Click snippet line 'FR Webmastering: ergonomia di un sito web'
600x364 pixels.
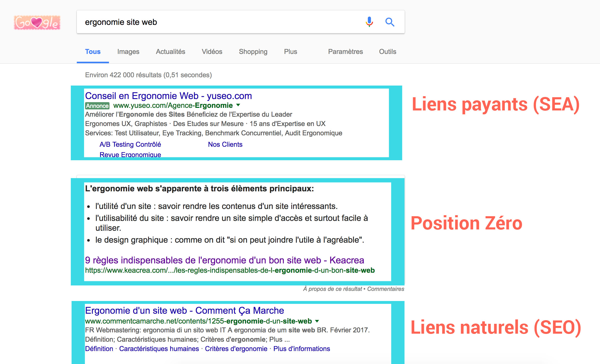[x=227, y=330]
